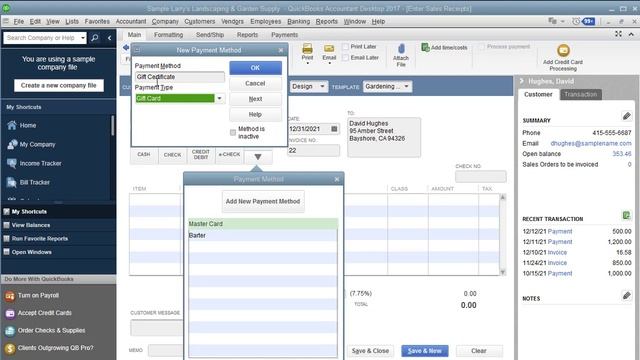The height and width of the screenshot is (360, 640).
Task: Open the Reports menu
Action: (327, 21)
